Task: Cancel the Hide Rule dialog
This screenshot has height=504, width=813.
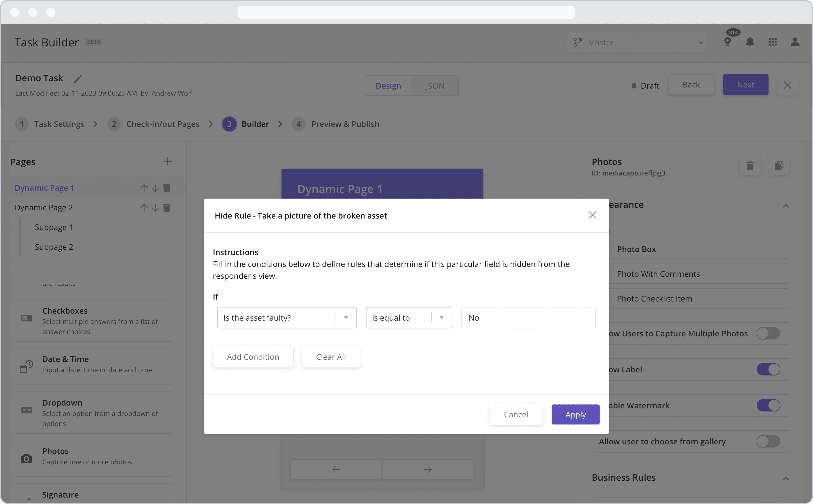Action: (516, 414)
